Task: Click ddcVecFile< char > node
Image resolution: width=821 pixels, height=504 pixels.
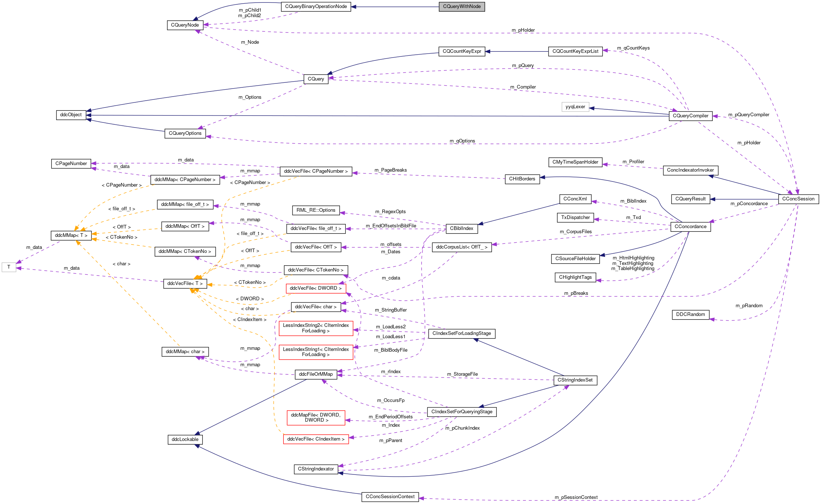Action: 316,307
